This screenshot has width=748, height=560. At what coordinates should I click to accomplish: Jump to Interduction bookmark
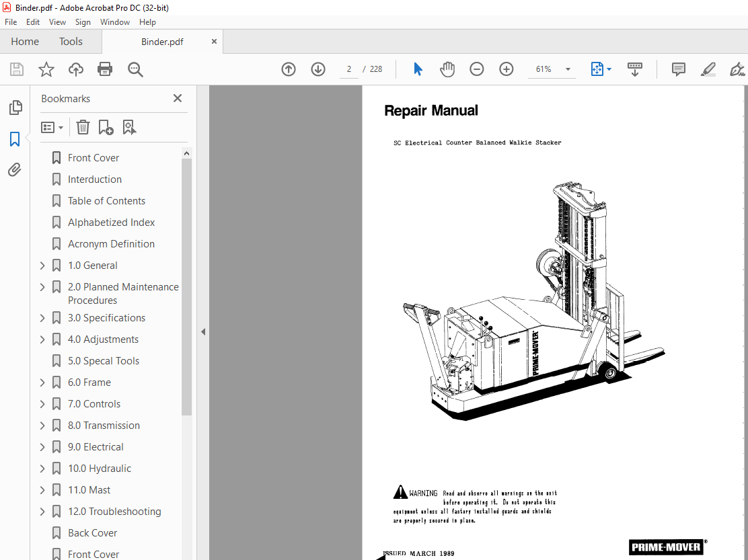pyautogui.click(x=94, y=179)
